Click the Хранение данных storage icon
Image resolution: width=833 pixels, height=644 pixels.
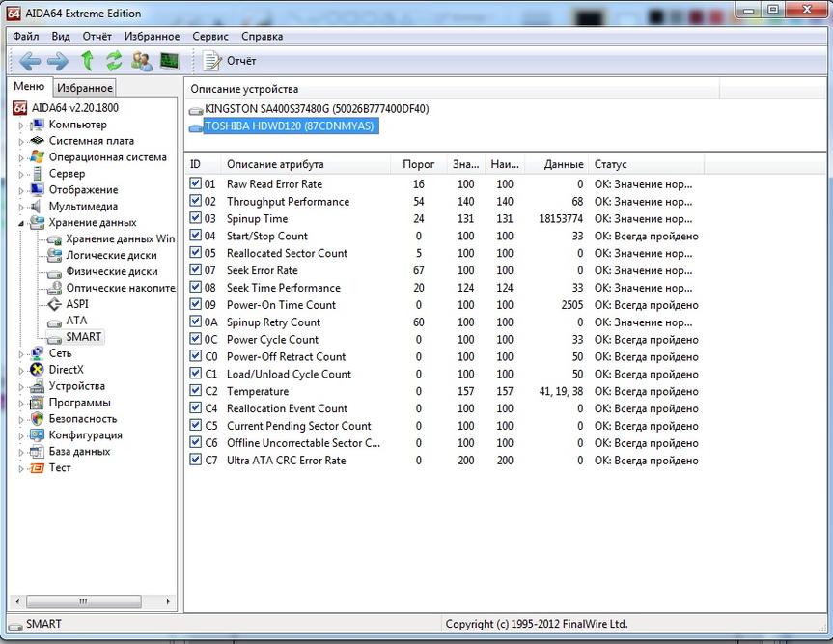38,223
